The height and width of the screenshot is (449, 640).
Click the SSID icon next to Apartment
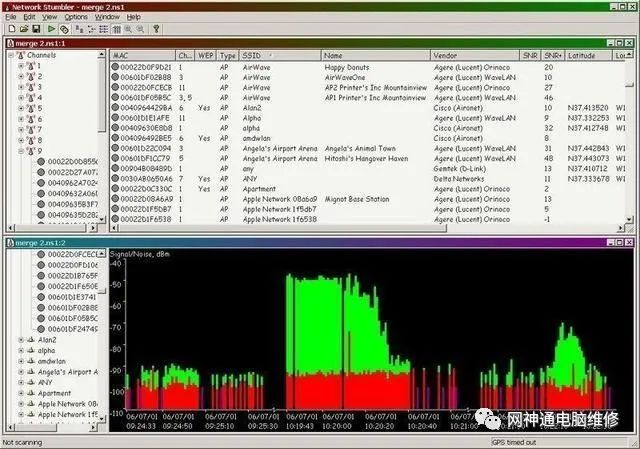pos(31,393)
